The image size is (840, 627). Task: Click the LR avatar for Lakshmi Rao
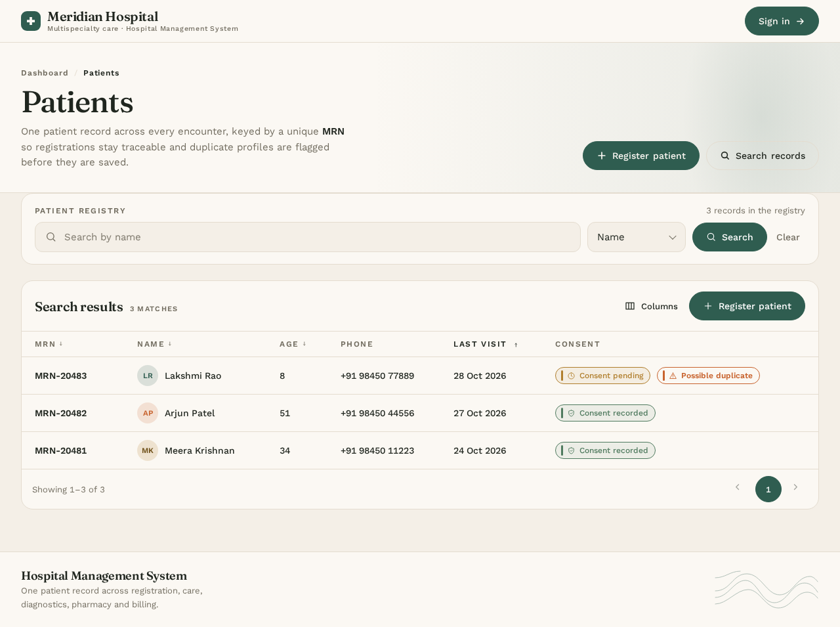click(148, 376)
